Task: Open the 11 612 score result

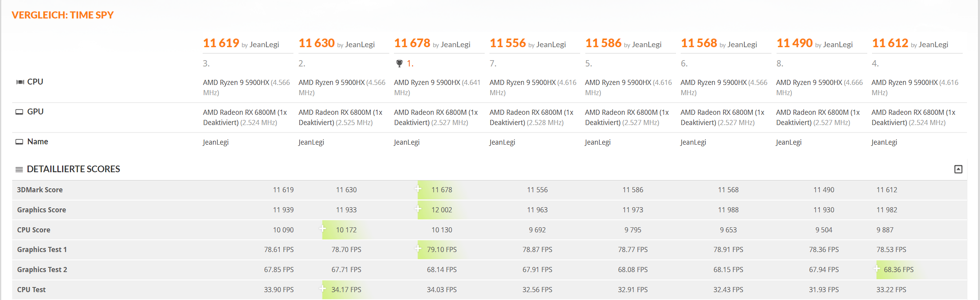Action: (x=890, y=43)
